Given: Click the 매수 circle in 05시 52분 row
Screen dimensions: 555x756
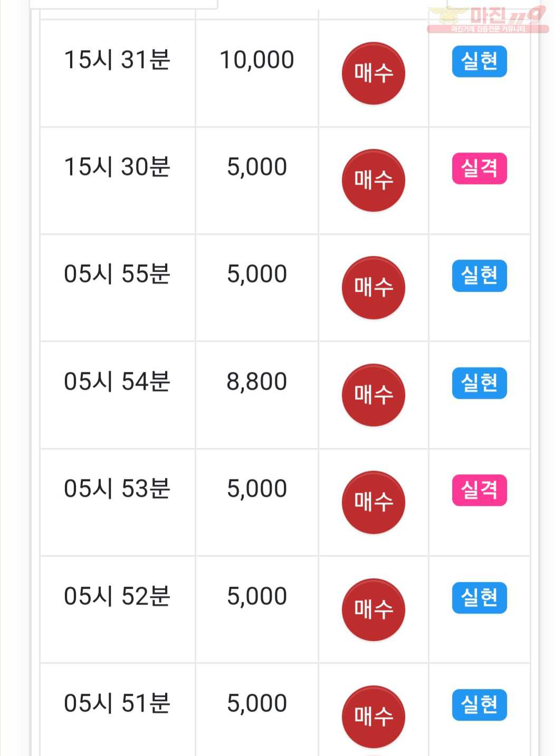Looking at the screenshot, I should click(x=374, y=609).
